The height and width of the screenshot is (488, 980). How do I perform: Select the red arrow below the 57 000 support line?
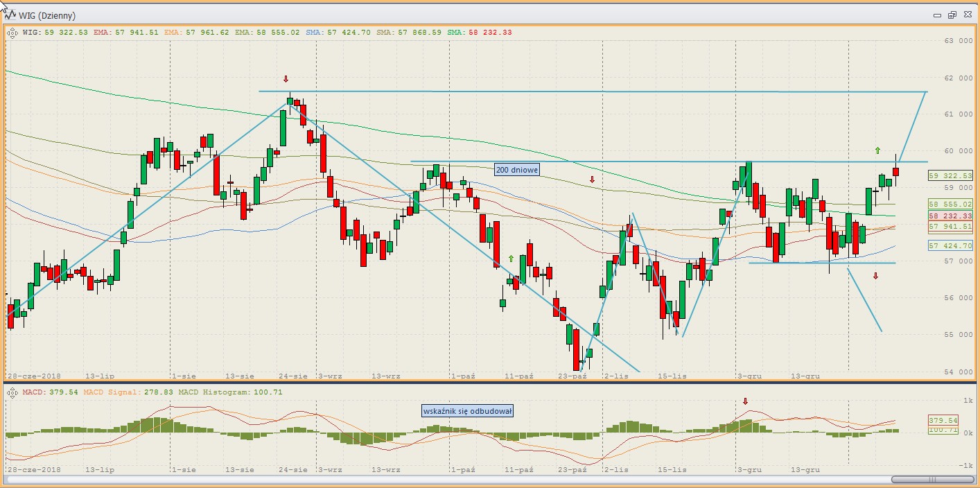coord(875,276)
